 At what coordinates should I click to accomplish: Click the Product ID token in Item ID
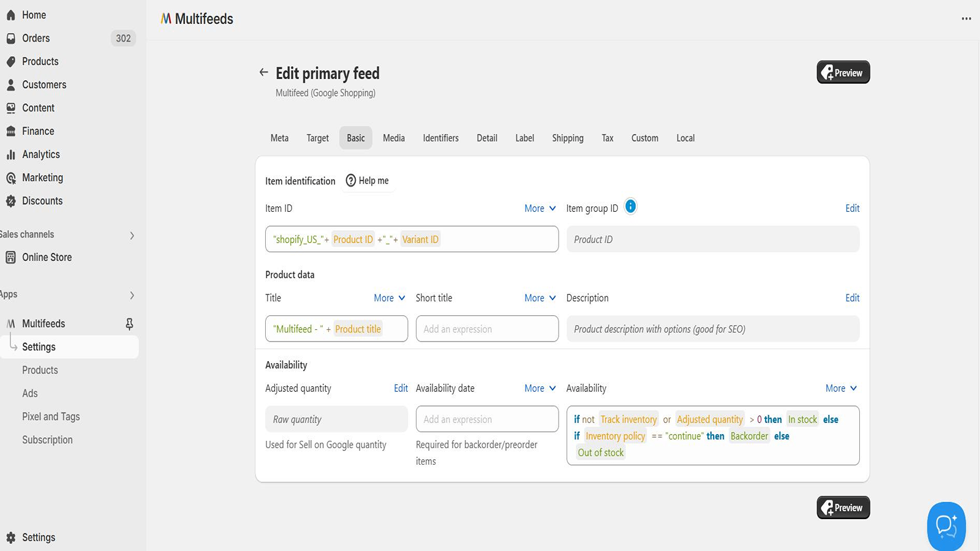coord(353,239)
